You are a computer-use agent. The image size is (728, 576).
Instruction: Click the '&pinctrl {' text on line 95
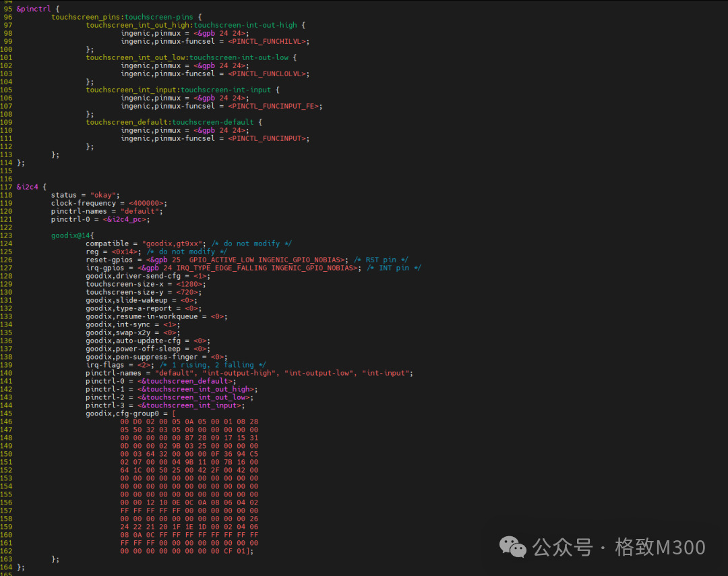[38, 9]
